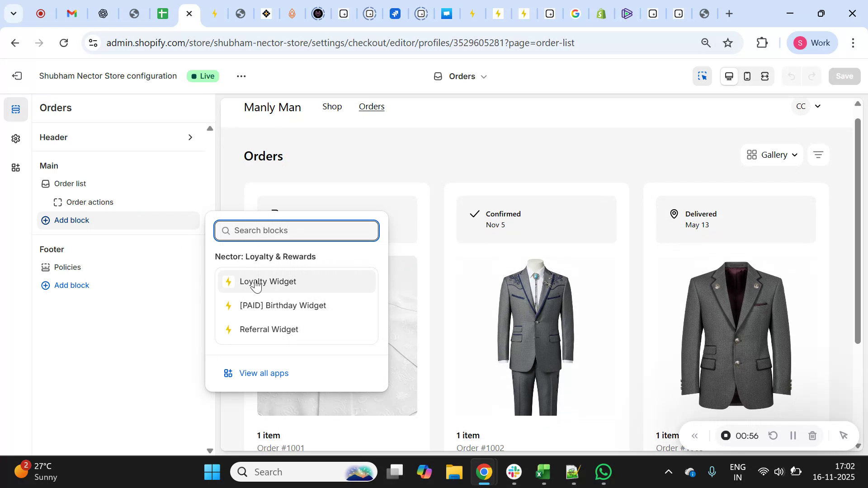Enable fullscreen preview mode
Viewport: 868px width, 488px height.
[765, 76]
